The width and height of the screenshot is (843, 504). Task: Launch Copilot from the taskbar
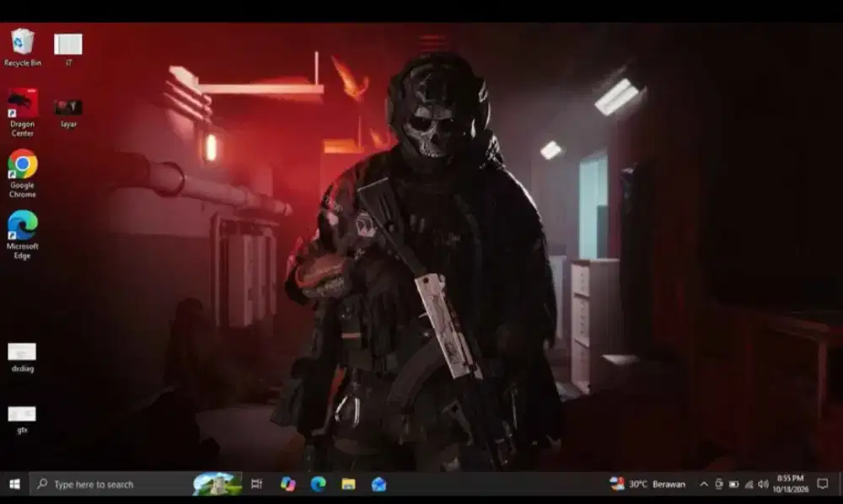(x=287, y=484)
